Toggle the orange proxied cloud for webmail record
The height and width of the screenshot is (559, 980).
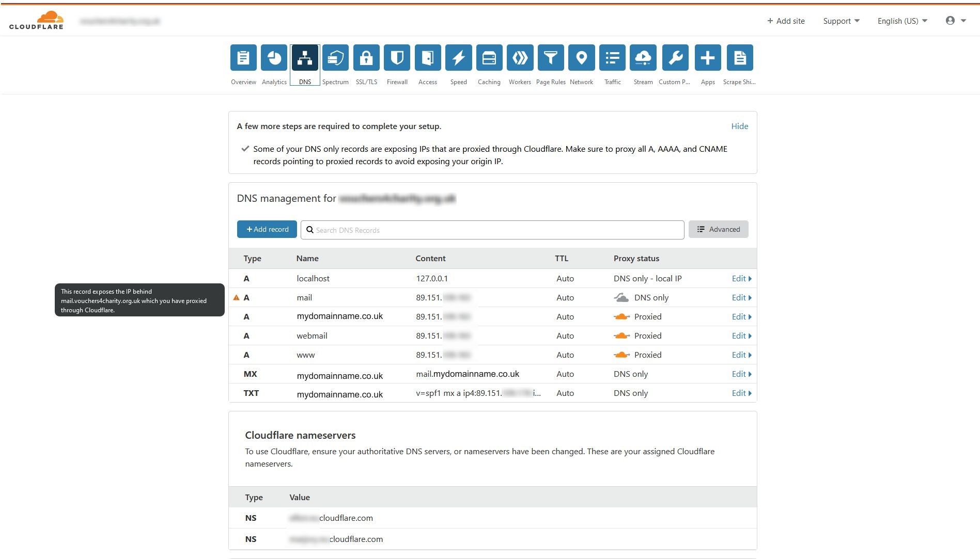[x=621, y=336]
